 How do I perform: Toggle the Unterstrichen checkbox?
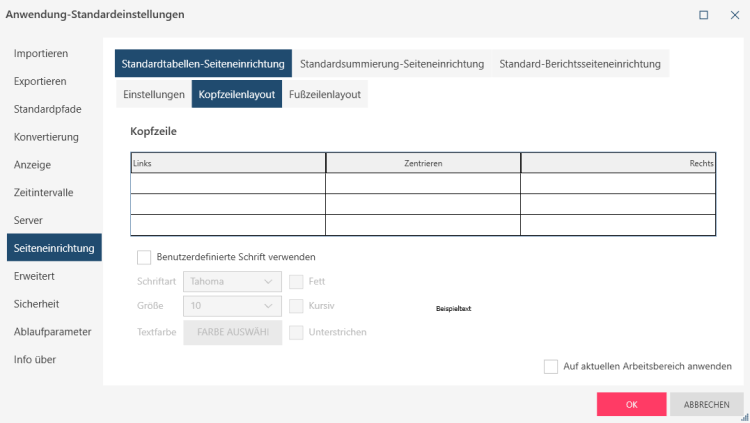click(x=296, y=332)
